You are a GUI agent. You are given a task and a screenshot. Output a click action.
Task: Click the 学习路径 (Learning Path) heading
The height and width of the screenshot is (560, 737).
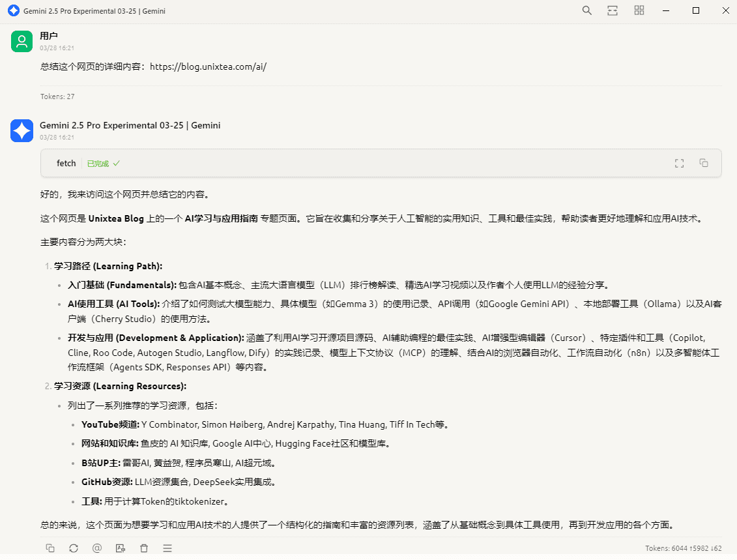(x=108, y=266)
